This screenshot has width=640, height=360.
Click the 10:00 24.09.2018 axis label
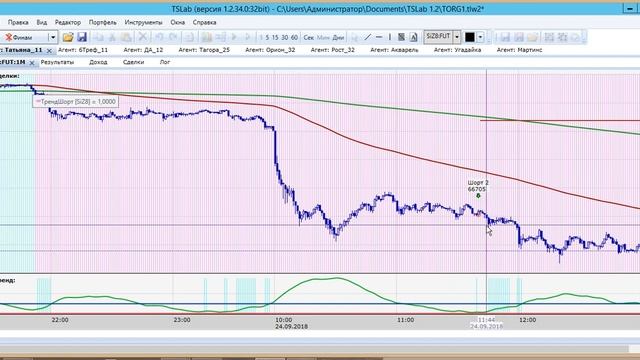point(291,323)
